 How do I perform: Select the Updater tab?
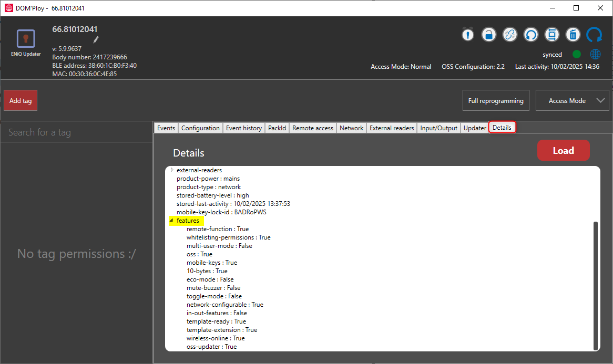pos(475,128)
